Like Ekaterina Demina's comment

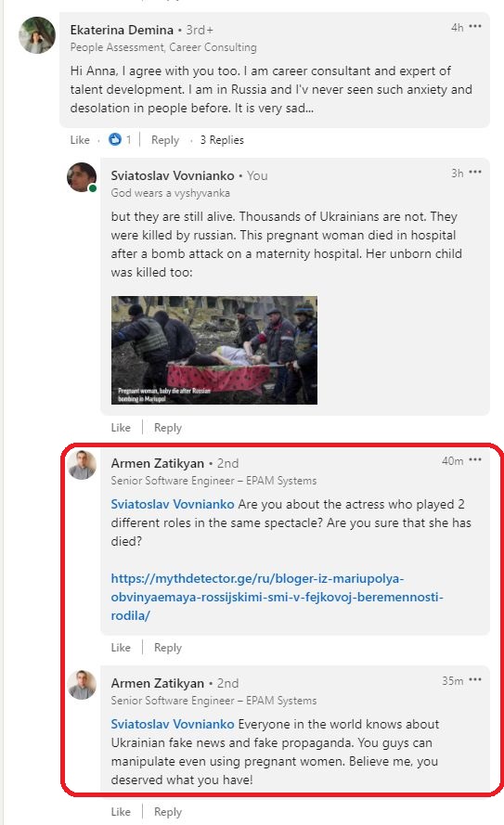(80, 140)
